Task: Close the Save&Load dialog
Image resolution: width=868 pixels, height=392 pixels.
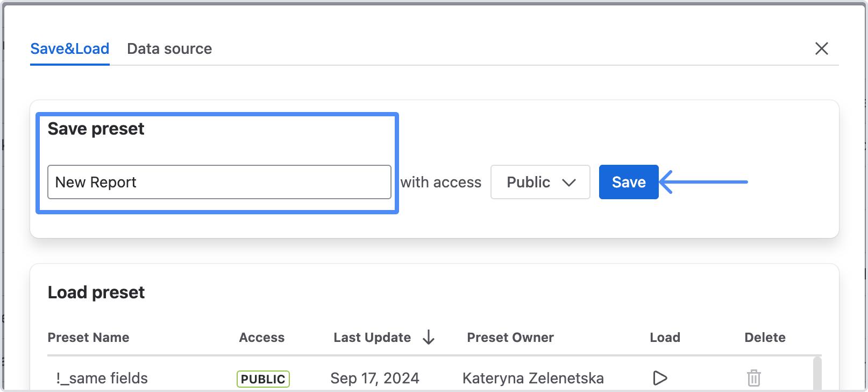Action: point(821,48)
